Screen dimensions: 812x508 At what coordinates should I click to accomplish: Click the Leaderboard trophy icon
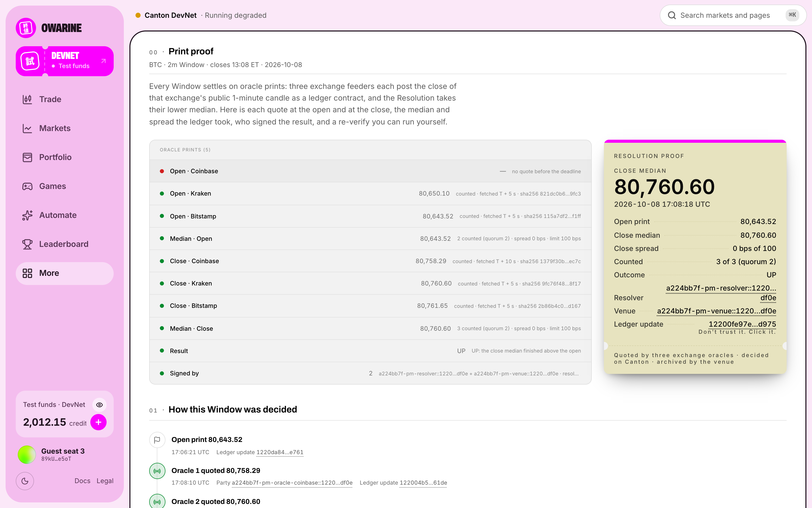27,244
